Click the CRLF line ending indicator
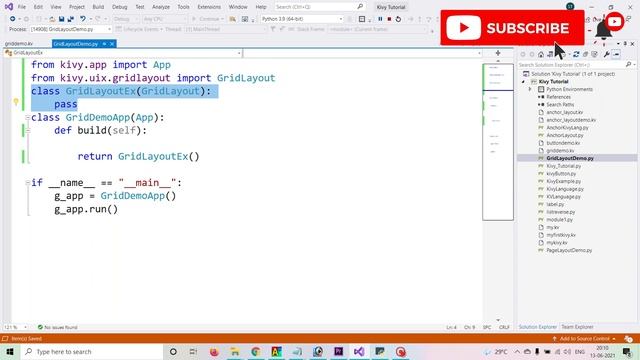 tap(504, 327)
